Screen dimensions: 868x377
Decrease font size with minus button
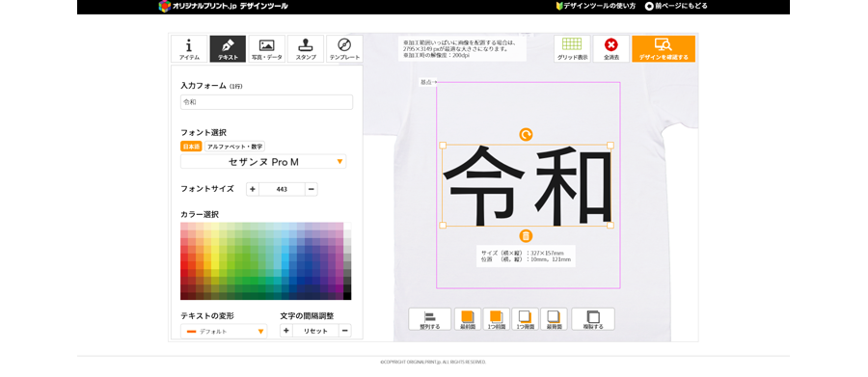point(312,189)
